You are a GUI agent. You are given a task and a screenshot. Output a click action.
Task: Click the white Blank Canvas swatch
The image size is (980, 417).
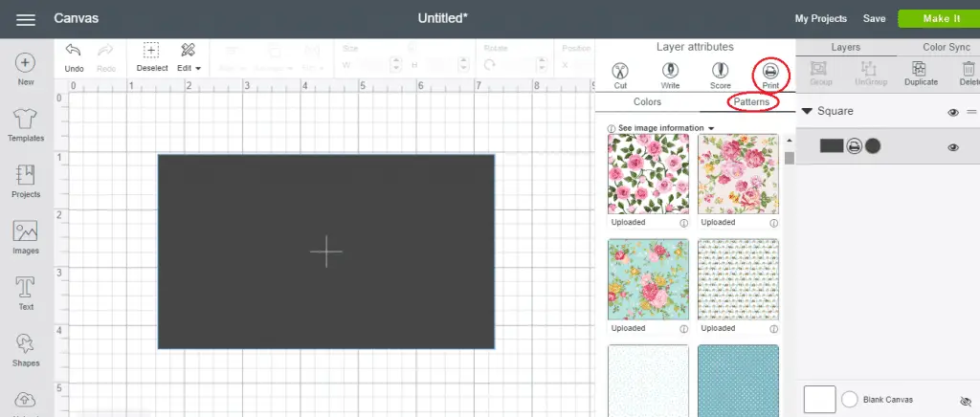tap(819, 400)
